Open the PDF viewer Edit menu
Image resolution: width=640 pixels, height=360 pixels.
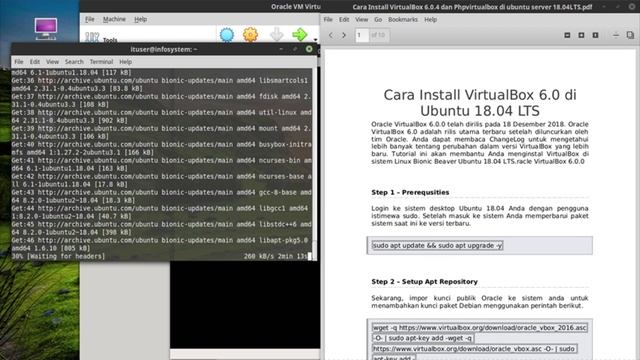tap(344, 19)
